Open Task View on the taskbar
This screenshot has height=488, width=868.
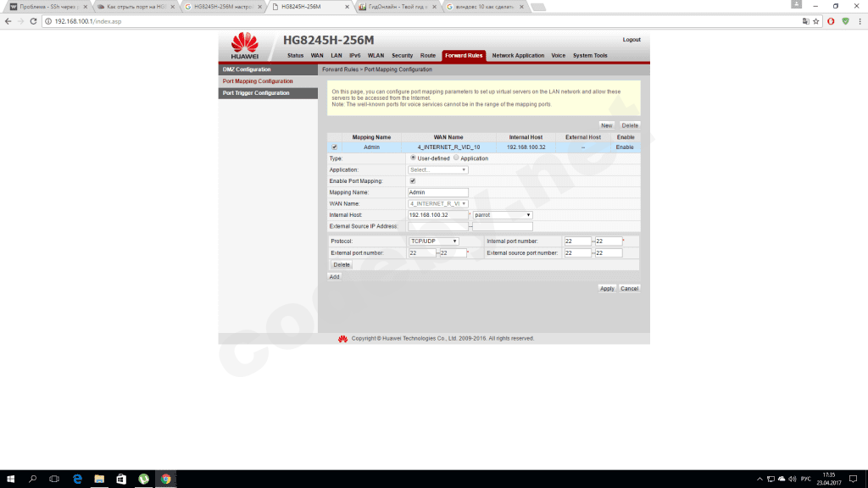54,480
